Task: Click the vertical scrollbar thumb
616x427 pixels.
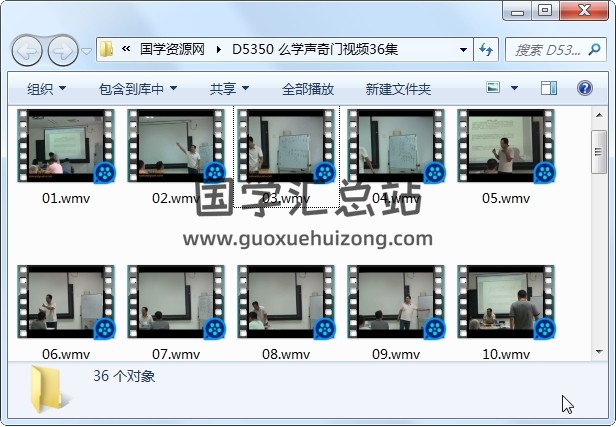Action: click(x=599, y=152)
